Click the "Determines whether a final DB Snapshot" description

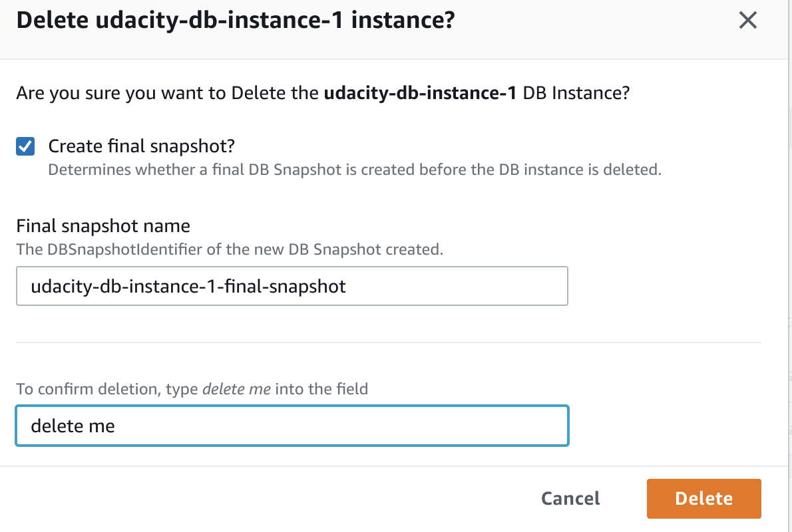tap(355, 170)
